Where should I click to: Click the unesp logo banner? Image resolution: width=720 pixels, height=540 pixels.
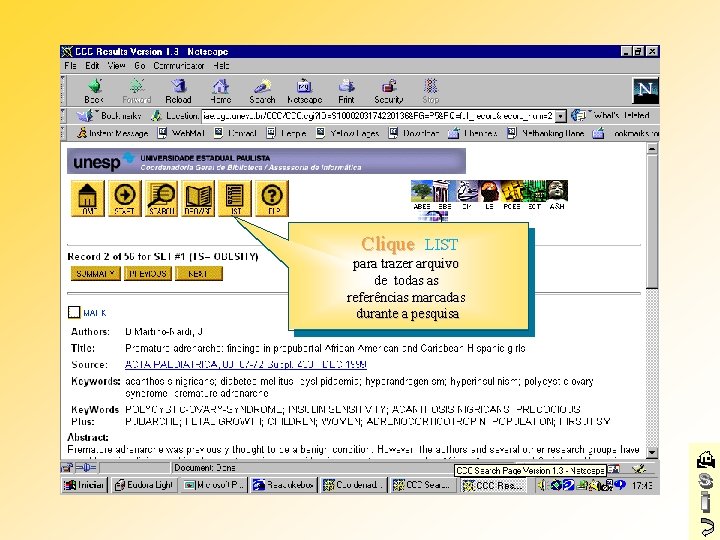266,161
